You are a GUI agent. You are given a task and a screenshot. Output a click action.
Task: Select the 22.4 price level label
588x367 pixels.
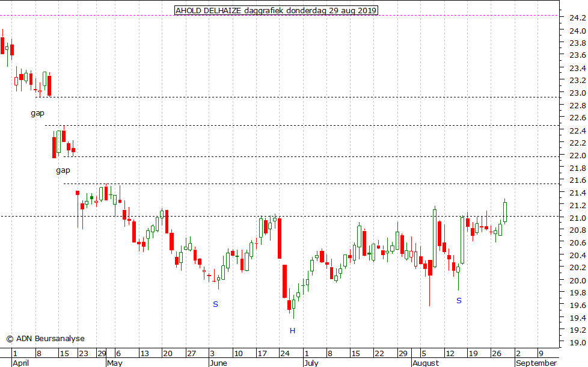tap(578, 131)
